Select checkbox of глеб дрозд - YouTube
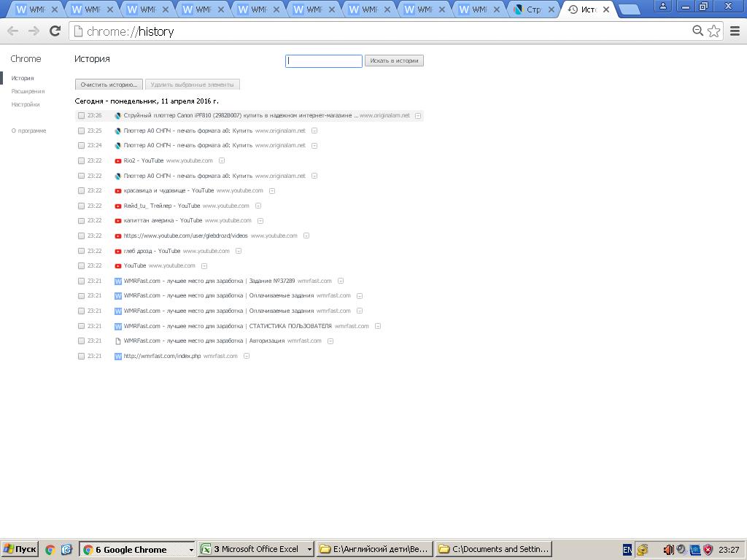The image size is (747, 560). 81,251
